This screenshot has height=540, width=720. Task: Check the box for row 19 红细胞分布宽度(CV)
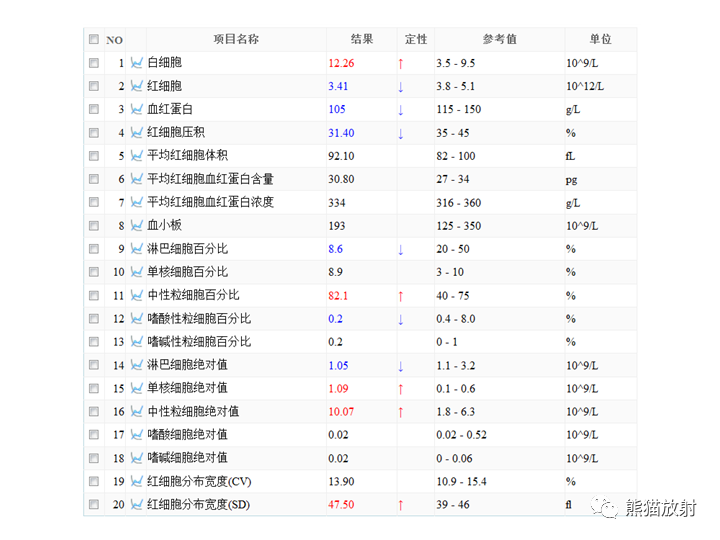click(x=94, y=481)
